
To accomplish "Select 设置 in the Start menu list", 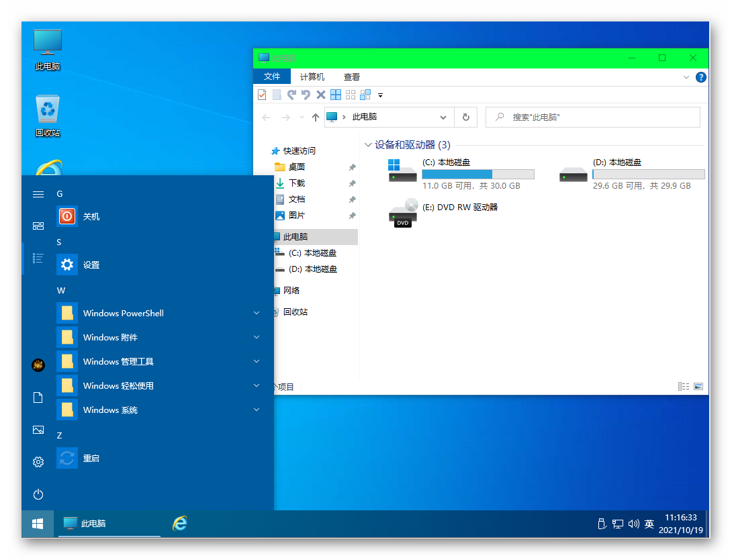I will [x=91, y=265].
